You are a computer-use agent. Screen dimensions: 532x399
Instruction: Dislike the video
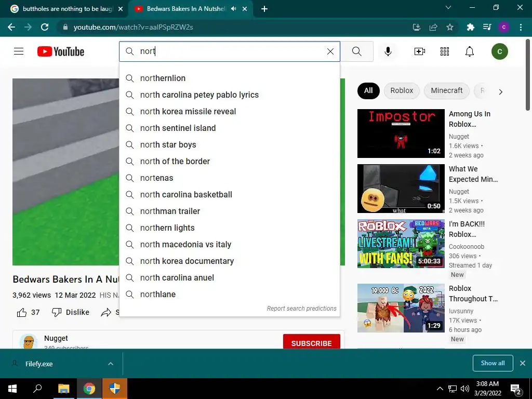tap(70, 312)
